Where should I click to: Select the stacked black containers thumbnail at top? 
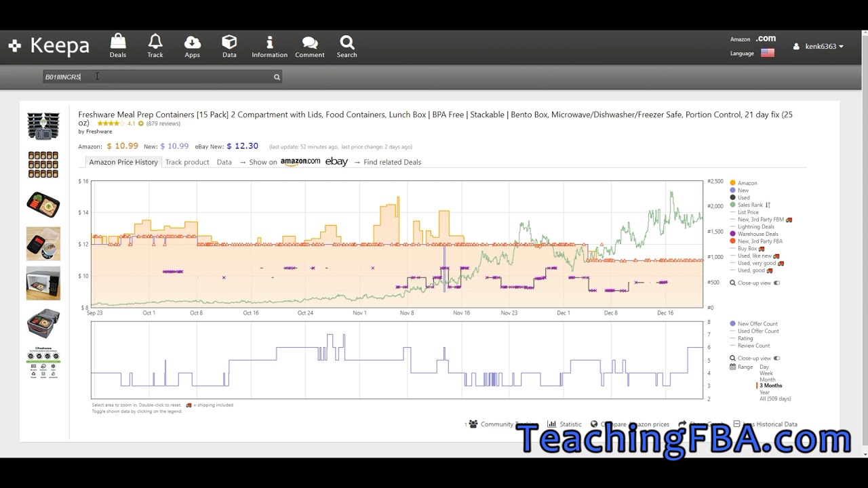[43, 126]
